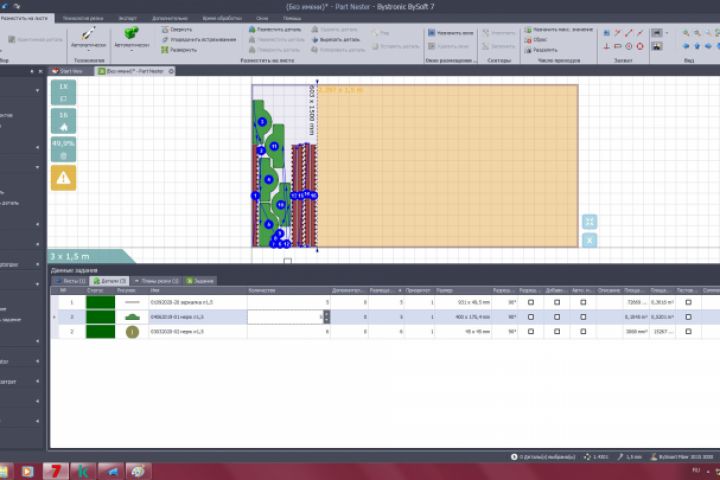
Task: Click the picture view icon in Вид group
Action: coord(657,46)
